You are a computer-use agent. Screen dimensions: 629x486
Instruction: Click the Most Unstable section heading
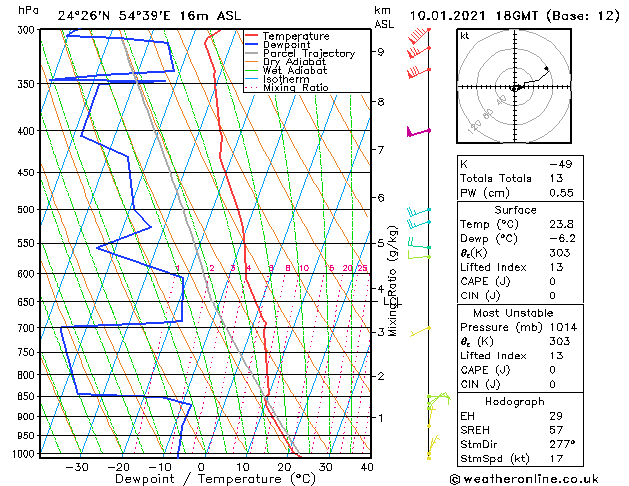point(515,313)
